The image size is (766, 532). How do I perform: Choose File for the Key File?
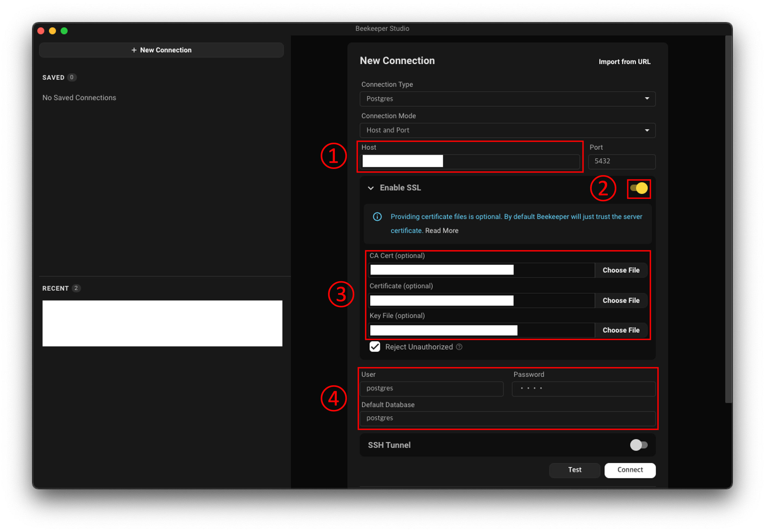621,330
